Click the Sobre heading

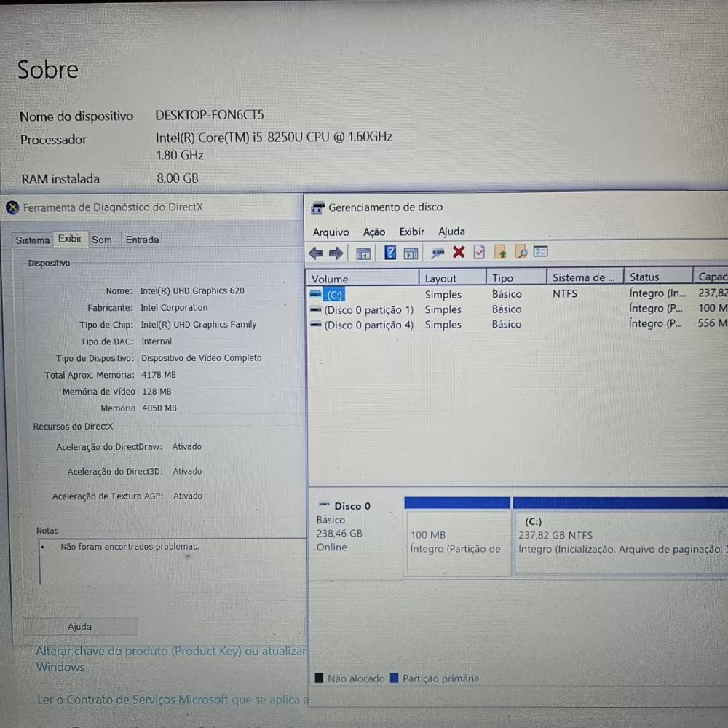point(48,70)
